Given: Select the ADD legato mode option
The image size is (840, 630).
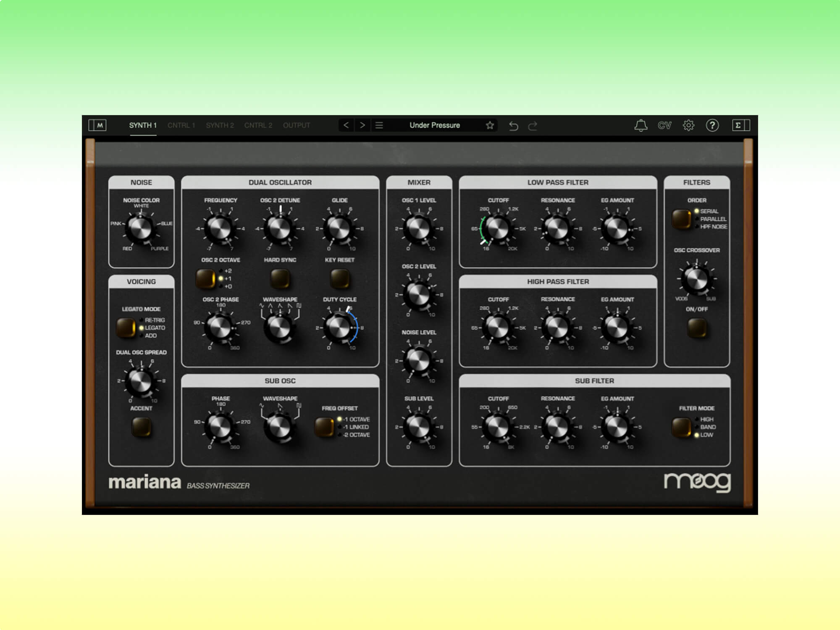Looking at the screenshot, I should click(x=148, y=336).
